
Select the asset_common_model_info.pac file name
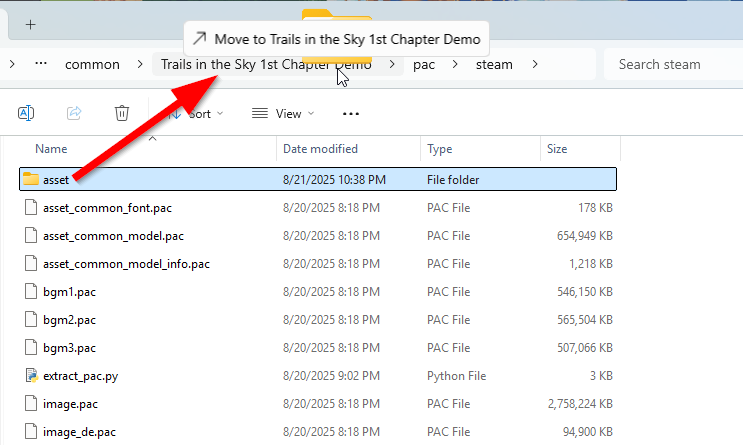pyautogui.click(x=127, y=264)
